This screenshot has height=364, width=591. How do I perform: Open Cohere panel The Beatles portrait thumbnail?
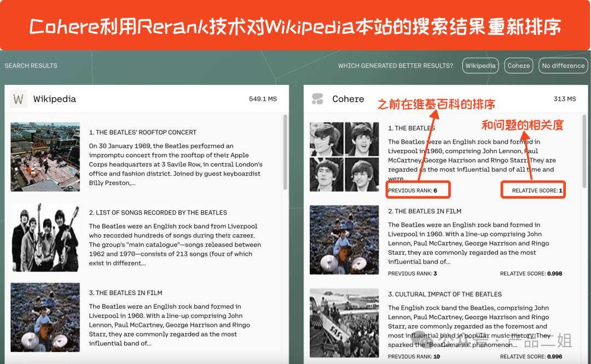point(344,157)
